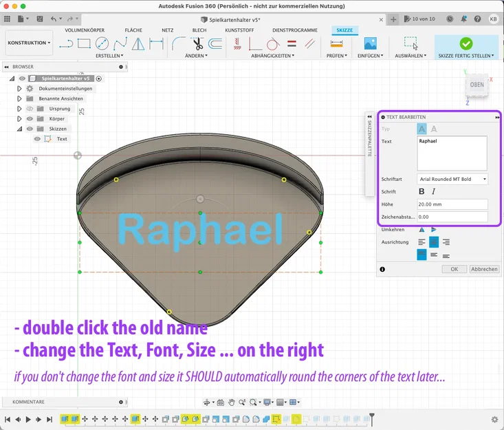
Task: Select the Mirror sketch tool
Action: pyautogui.click(x=138, y=44)
